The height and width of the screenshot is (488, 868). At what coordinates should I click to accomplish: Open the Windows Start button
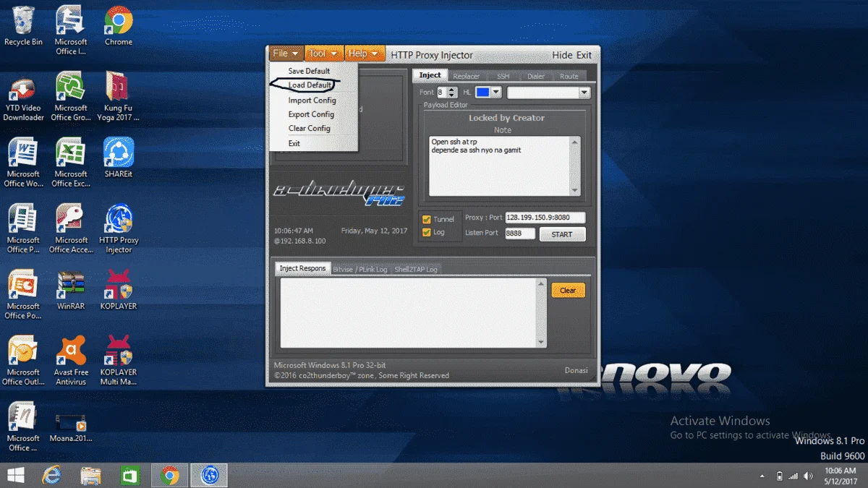point(14,475)
